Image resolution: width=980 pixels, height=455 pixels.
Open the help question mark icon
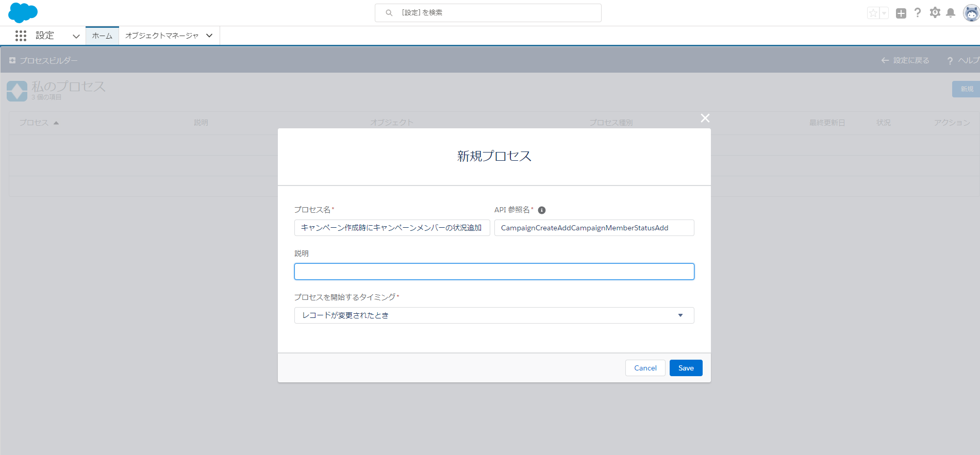point(918,13)
